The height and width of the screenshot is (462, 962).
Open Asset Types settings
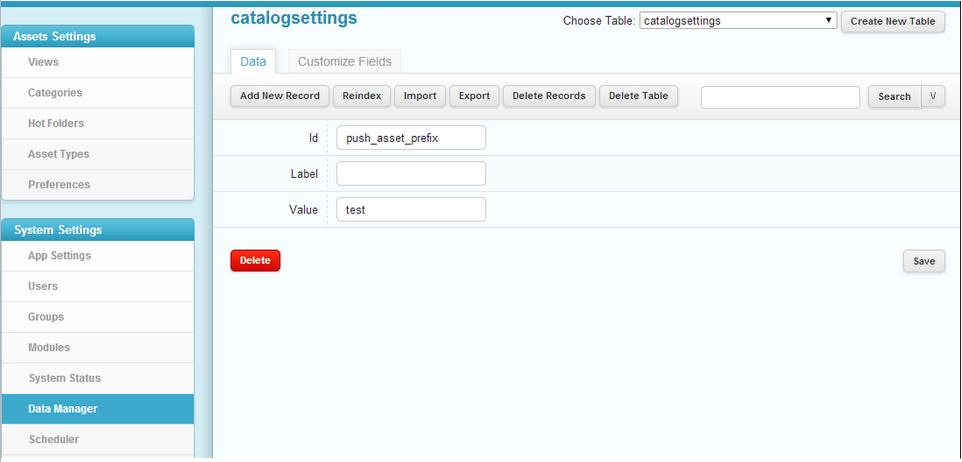(98, 154)
